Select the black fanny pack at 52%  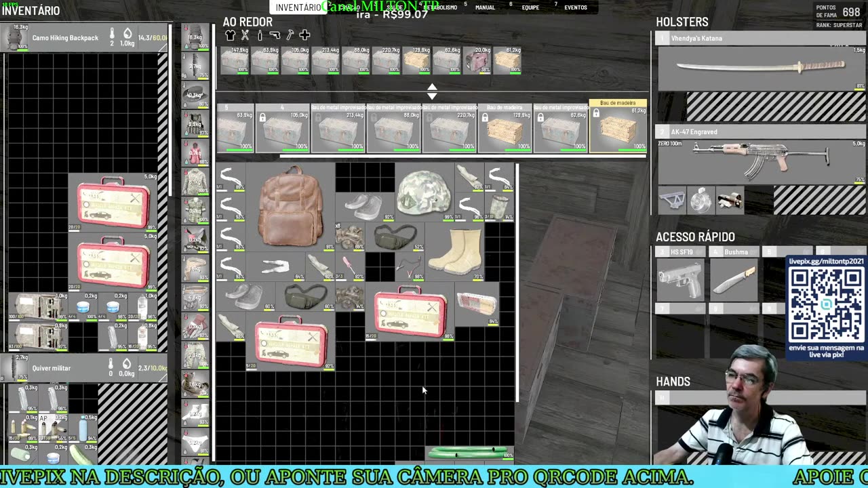pos(395,237)
